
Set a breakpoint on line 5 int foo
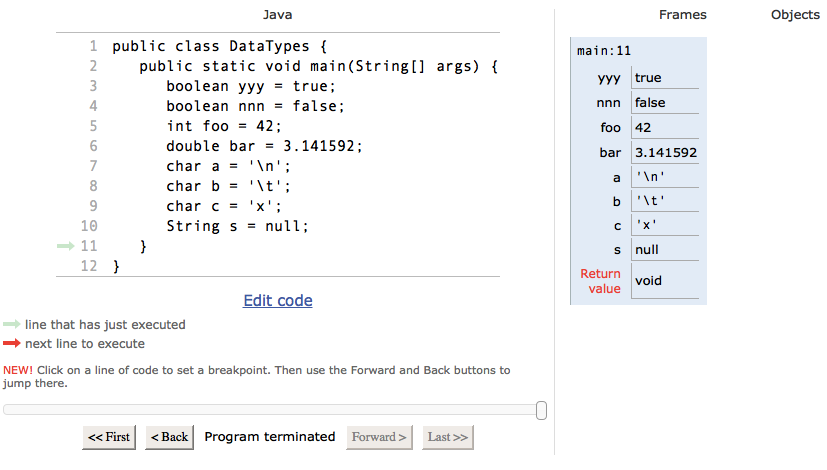point(224,126)
